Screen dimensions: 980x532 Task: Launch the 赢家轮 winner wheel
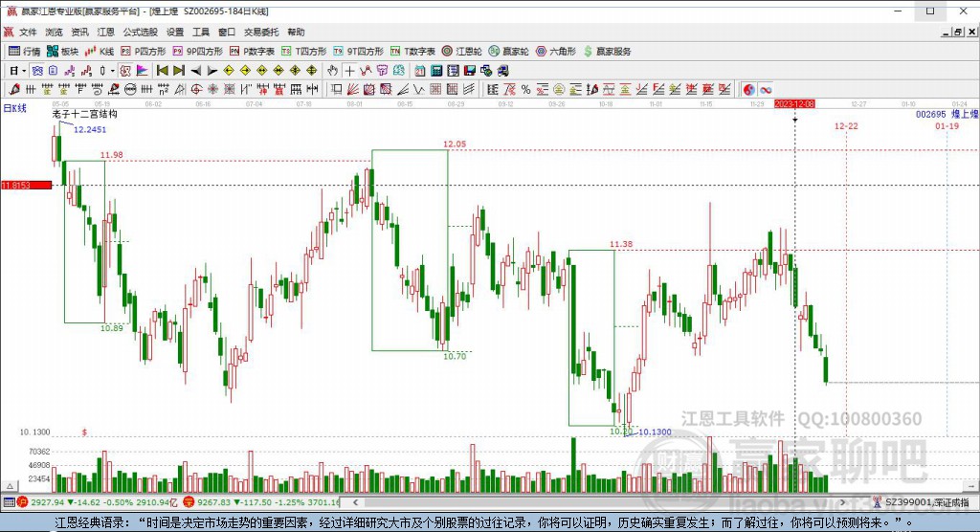tap(508, 52)
